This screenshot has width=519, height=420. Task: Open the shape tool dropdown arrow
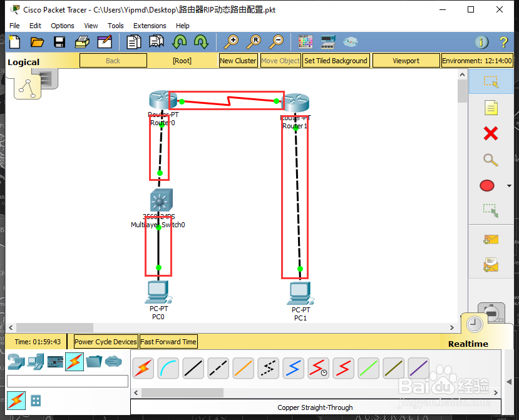pyautogui.click(x=510, y=186)
